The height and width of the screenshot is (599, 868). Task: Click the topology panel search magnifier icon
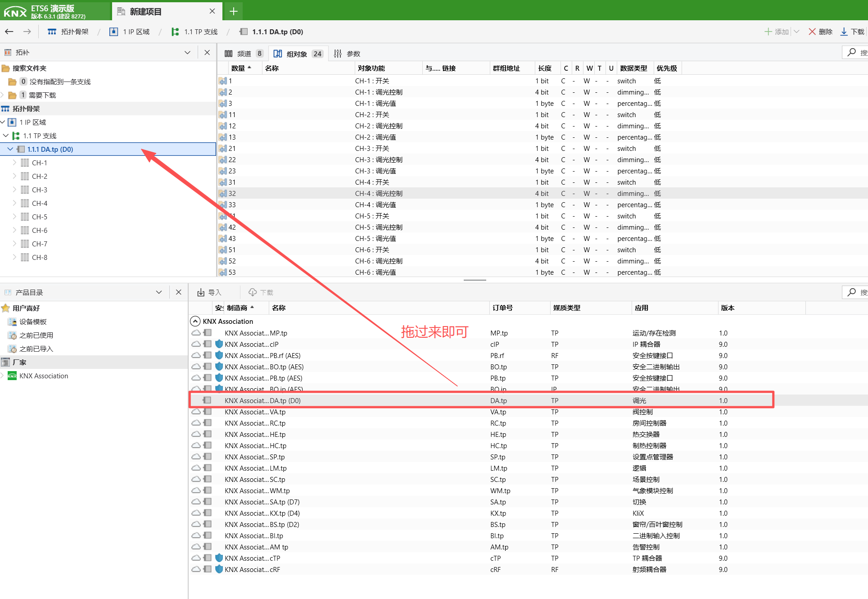click(x=852, y=52)
